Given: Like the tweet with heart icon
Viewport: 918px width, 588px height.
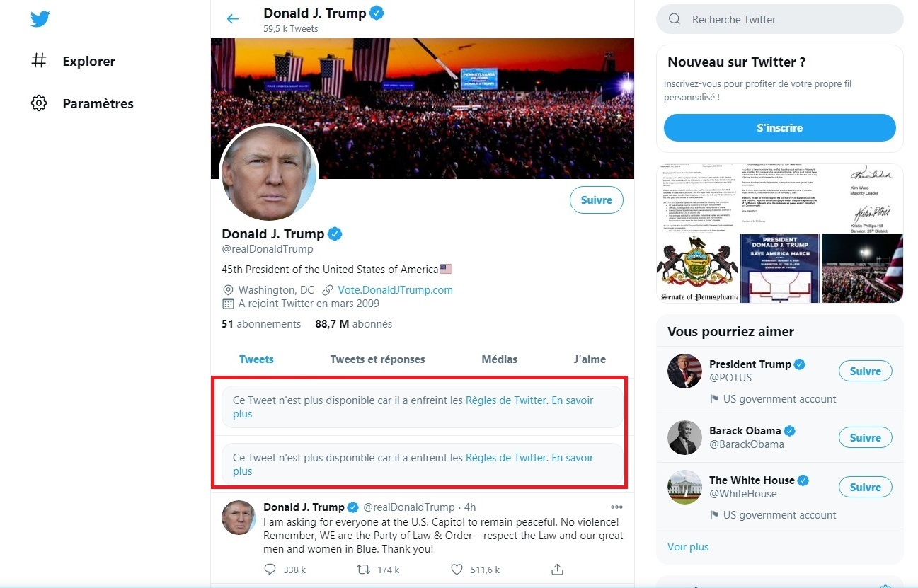Looking at the screenshot, I should 457,569.
